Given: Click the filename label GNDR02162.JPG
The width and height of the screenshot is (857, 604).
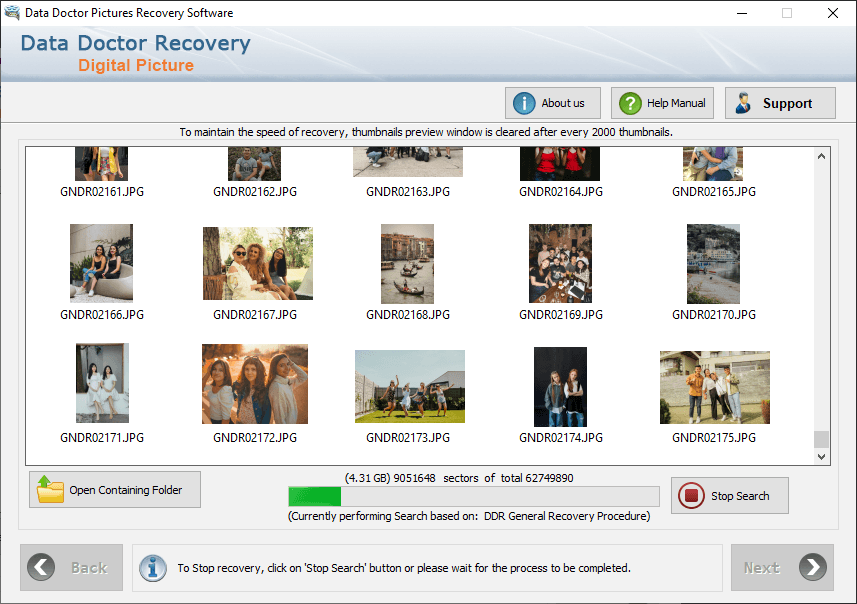Looking at the screenshot, I should pos(255,192).
